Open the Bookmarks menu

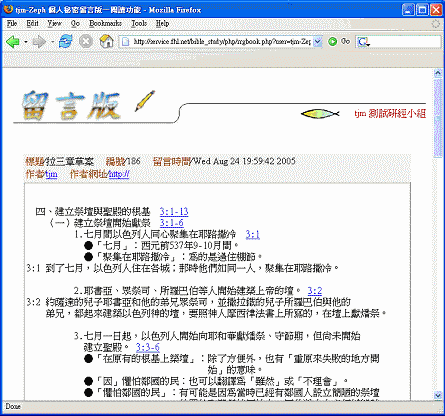point(105,23)
